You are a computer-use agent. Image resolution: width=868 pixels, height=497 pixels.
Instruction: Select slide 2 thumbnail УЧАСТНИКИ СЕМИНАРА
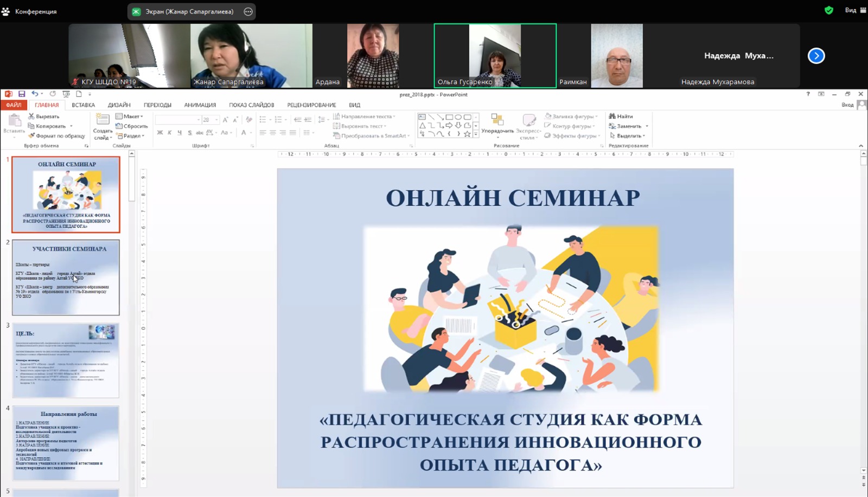[66, 277]
